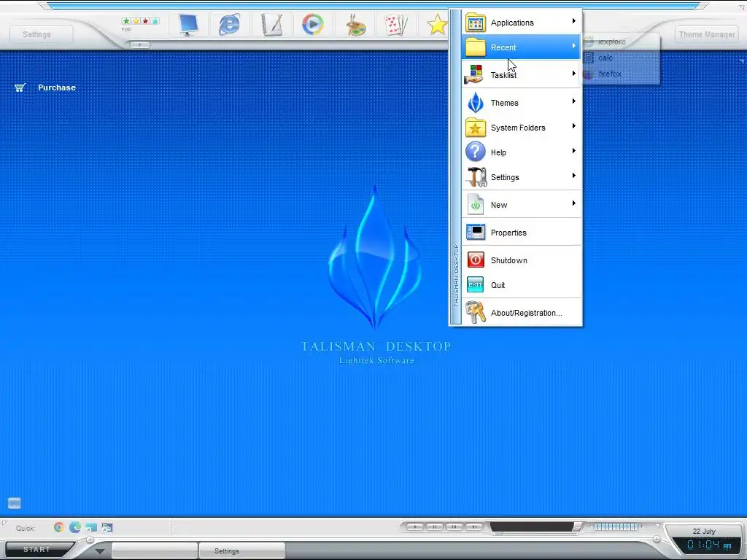Launch Internet Explorer from top panel
This screenshot has width=747, height=560.
coord(229,24)
